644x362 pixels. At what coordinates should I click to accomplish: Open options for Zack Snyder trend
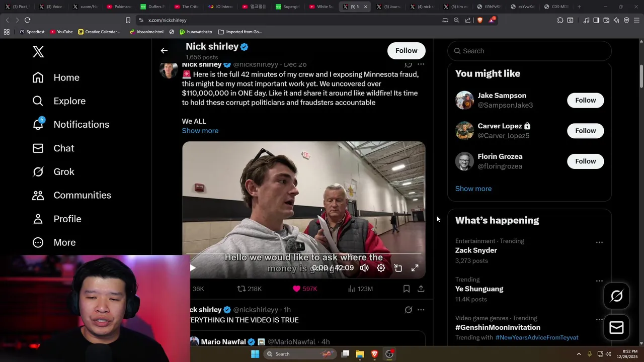click(x=599, y=242)
